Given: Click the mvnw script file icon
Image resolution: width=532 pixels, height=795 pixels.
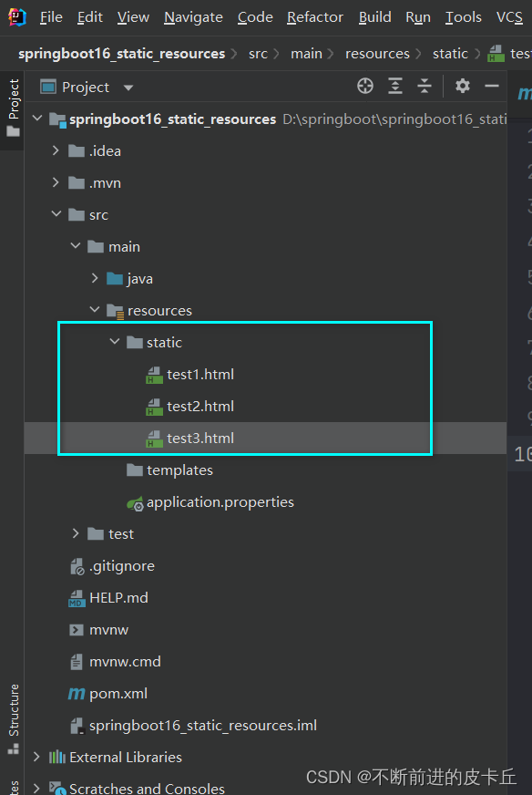Looking at the screenshot, I should click(76, 630).
